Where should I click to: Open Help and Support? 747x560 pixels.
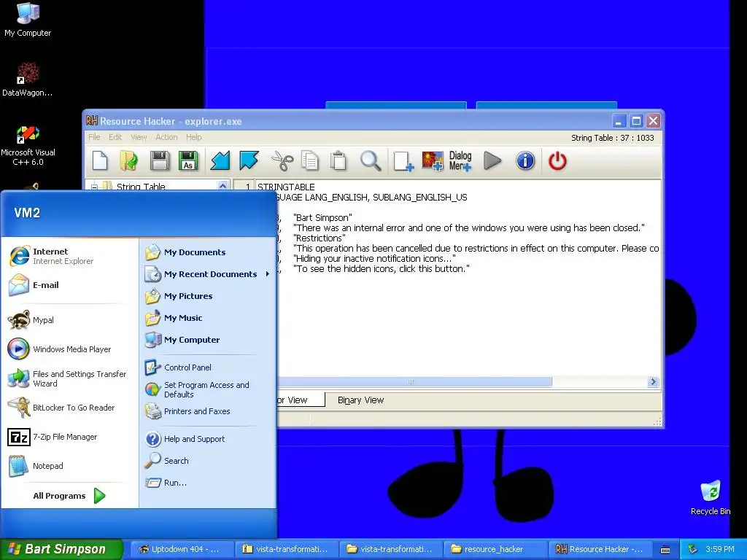pos(208,438)
